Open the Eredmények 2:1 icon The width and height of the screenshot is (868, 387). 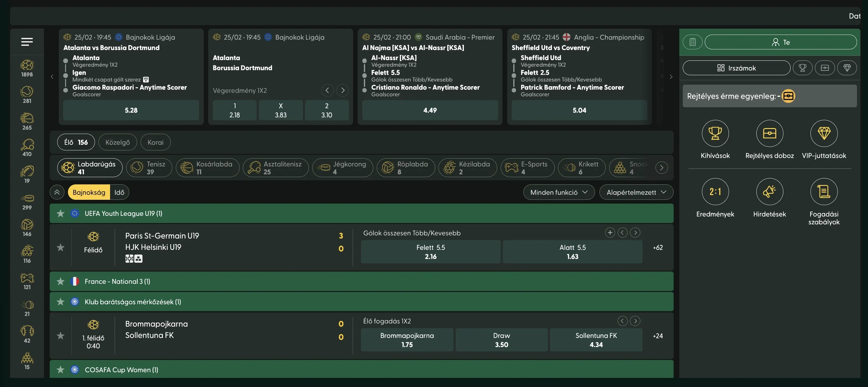715,192
